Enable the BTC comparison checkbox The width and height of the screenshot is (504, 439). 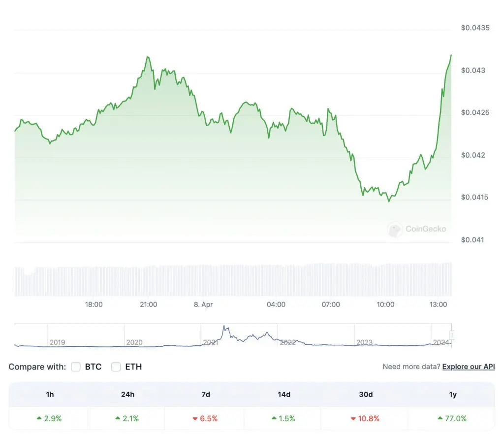(x=76, y=367)
